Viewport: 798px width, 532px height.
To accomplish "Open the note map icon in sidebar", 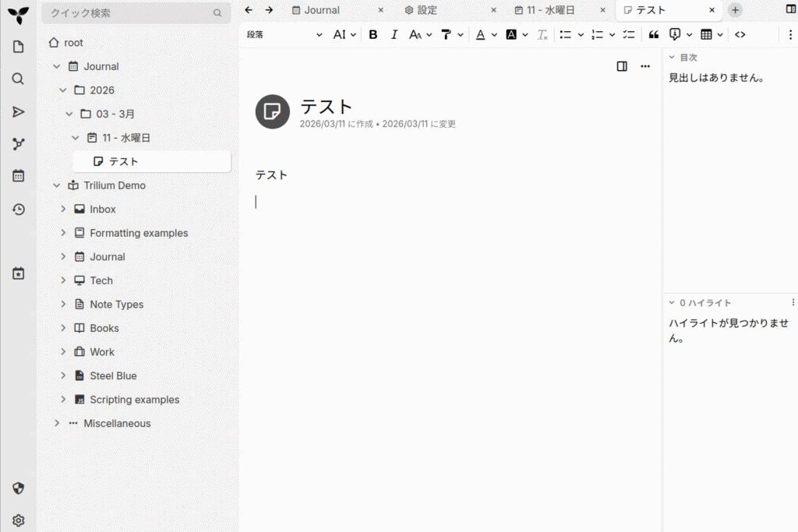I will pyautogui.click(x=19, y=143).
